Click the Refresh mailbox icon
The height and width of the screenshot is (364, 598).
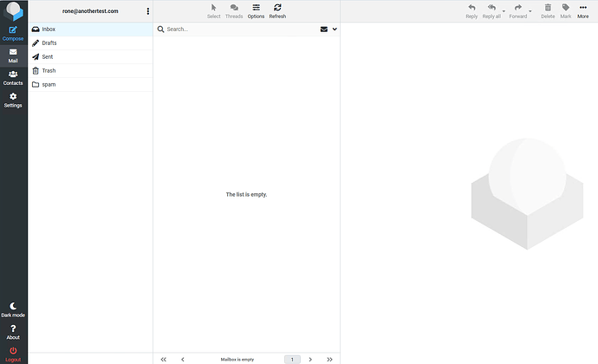coord(277,10)
